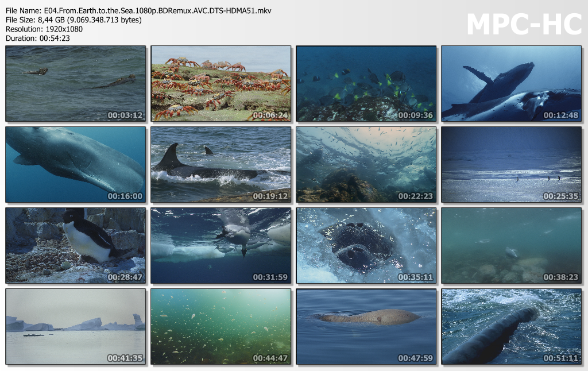The image size is (588, 371).
Task: Select the underwater reef with fish overhead thumbnail
Action: 366,165
